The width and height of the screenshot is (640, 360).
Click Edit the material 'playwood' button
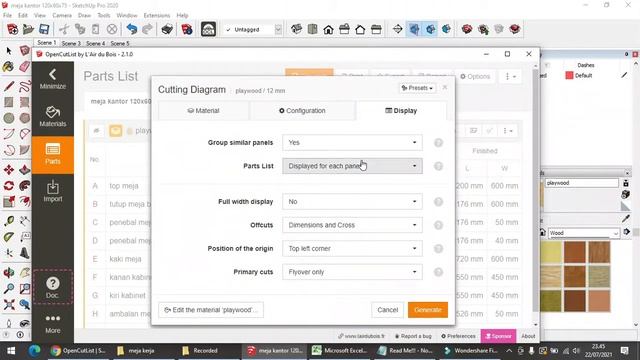click(211, 310)
